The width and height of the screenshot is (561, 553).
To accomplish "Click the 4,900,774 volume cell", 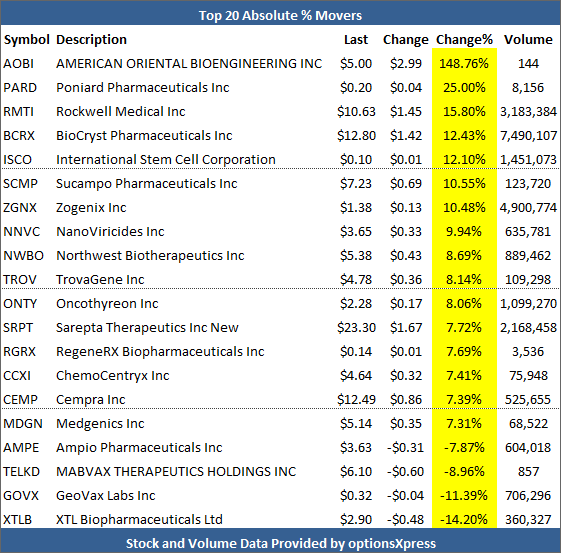I will (528, 207).
